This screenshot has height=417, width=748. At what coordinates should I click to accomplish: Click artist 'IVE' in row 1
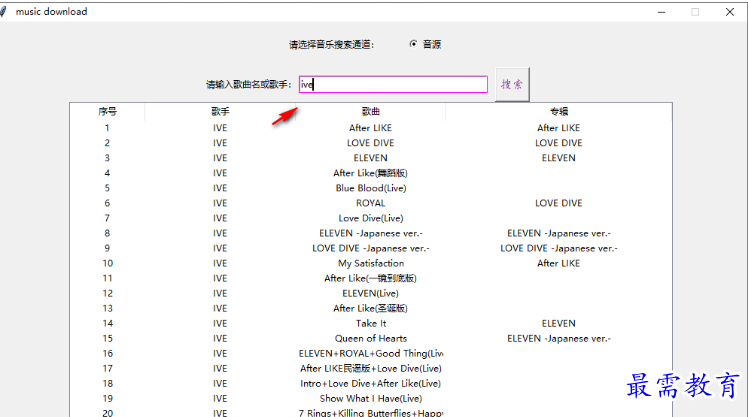coord(220,128)
